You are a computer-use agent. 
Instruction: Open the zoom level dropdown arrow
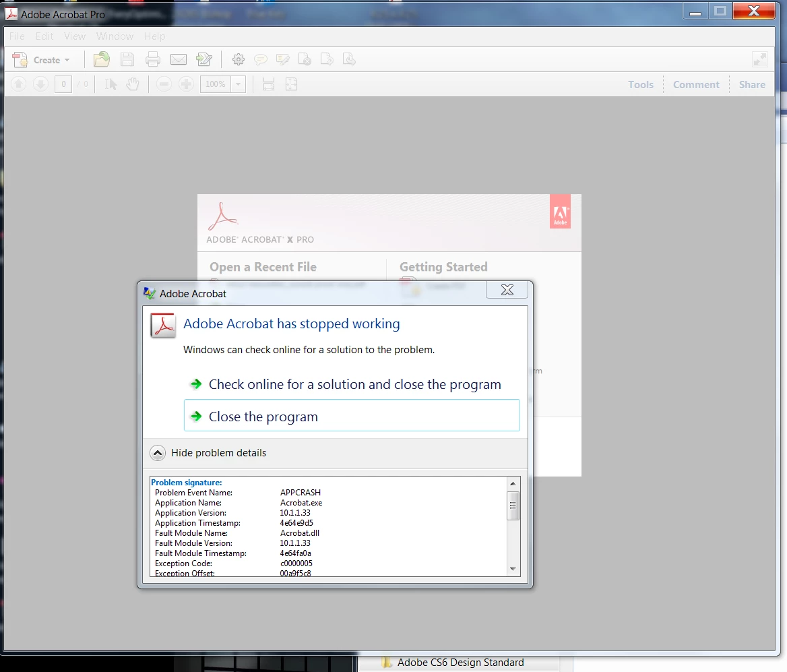click(239, 84)
